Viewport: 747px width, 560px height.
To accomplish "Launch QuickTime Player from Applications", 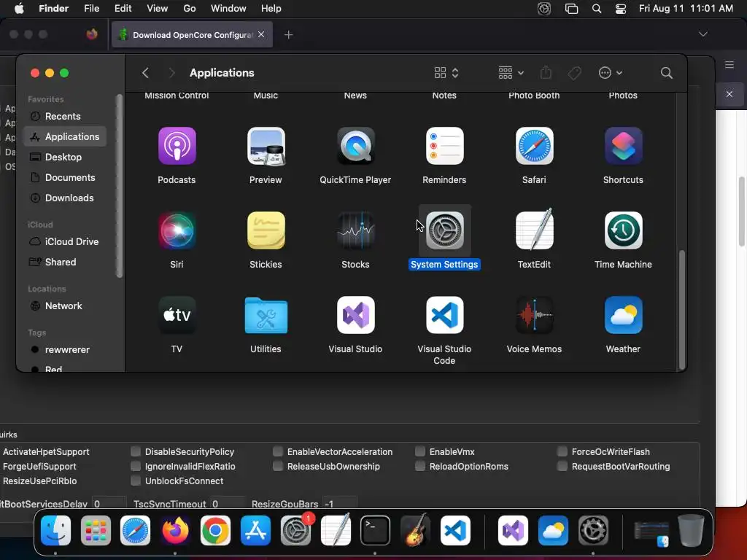I will click(x=355, y=146).
